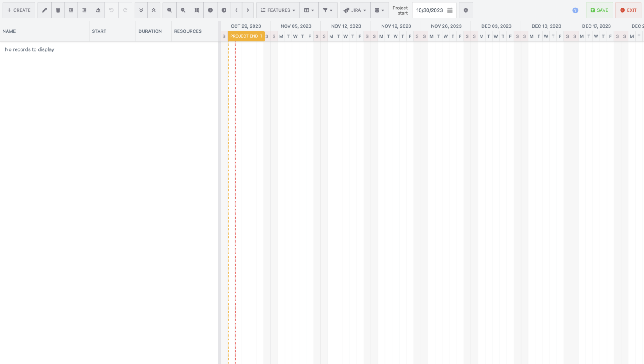This screenshot has width=644, height=364.
Task: Select the edit pencil tool
Action: coord(44,10)
